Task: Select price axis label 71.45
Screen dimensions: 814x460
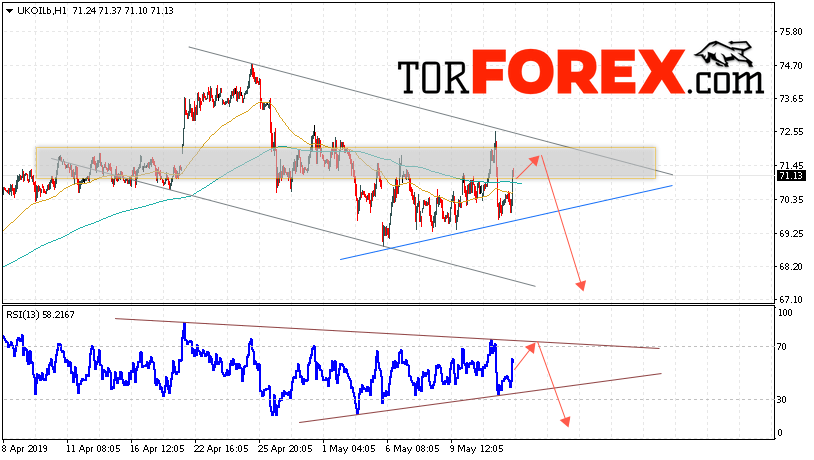Action: pos(791,166)
